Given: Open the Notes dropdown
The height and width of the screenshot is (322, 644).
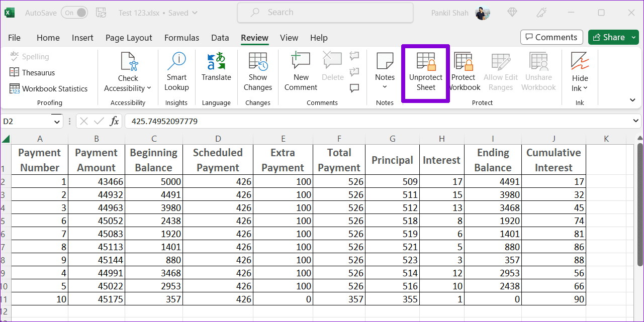Looking at the screenshot, I should (385, 72).
